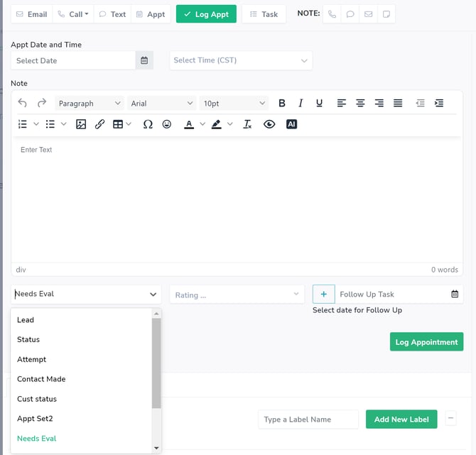Open the Rating dropdown
The image size is (476, 455).
coord(237,295)
